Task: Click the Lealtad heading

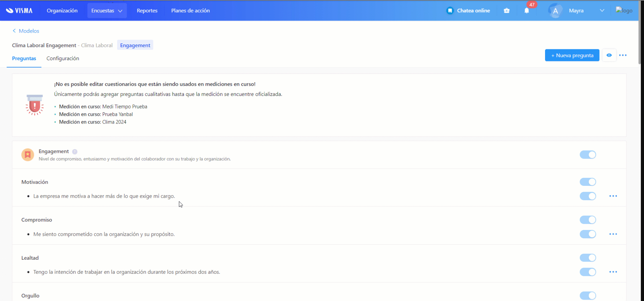Action: tap(30, 258)
